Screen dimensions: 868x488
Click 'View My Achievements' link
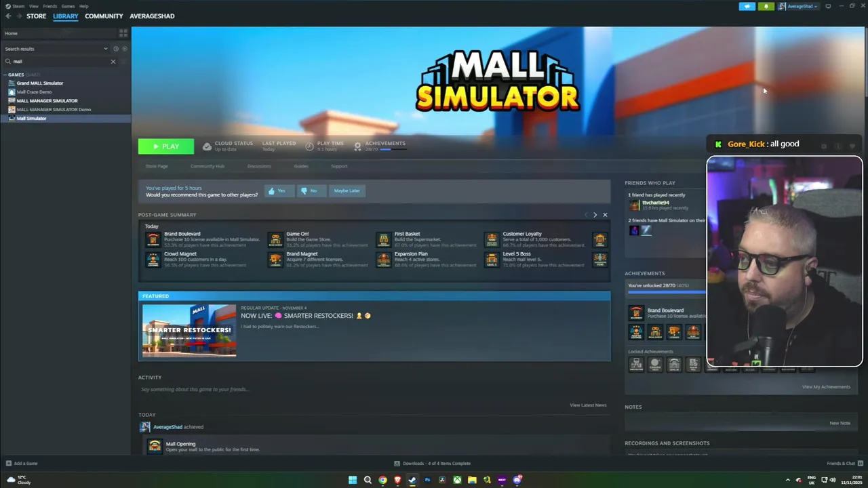tap(826, 387)
